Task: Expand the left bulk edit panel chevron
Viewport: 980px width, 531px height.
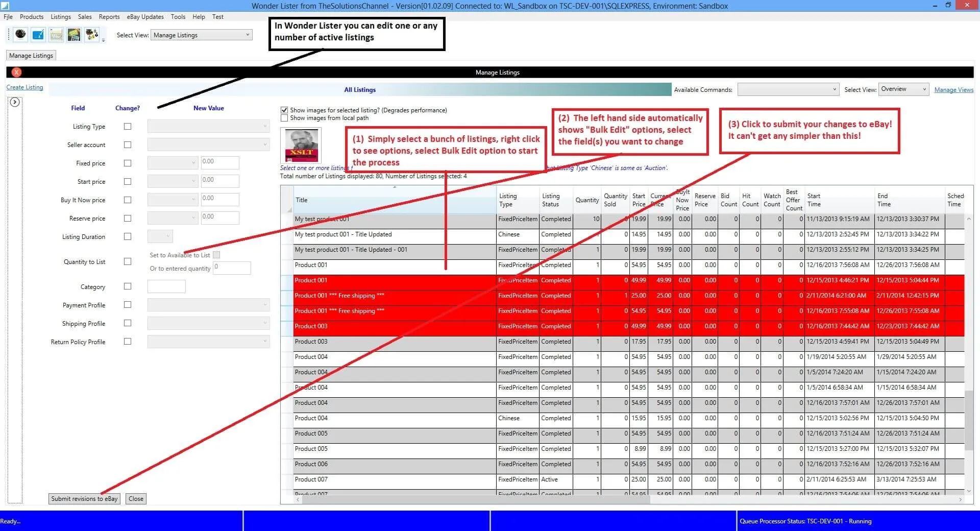Action: point(15,102)
